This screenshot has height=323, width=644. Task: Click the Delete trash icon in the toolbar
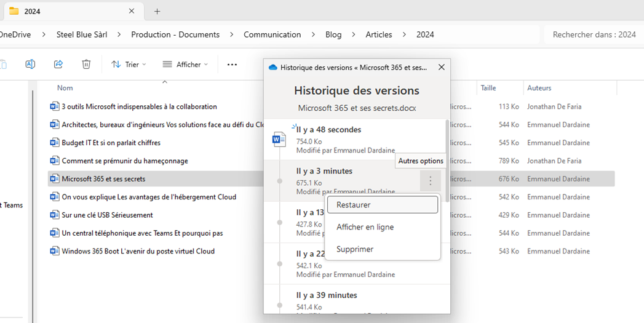[86, 64]
